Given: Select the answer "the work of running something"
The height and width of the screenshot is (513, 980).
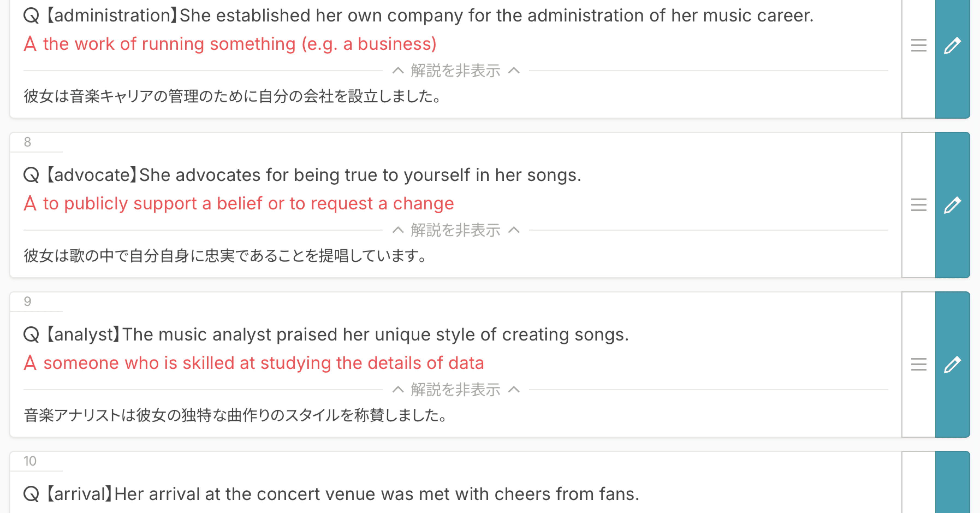Looking at the screenshot, I should click(x=239, y=44).
